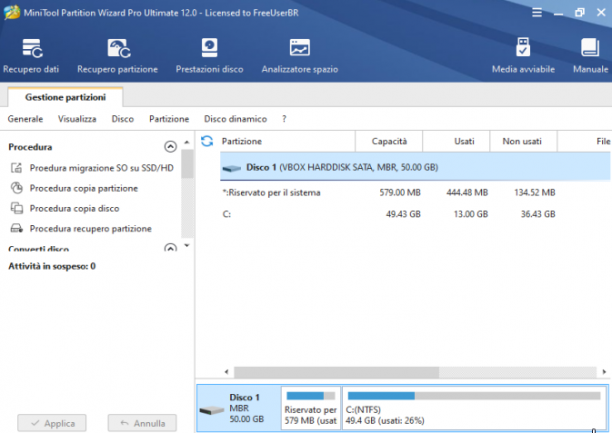Click the Disco 1 MBR 50.00 GB label in disk map
Image resolution: width=612 pixels, height=433 pixels.
(x=247, y=408)
